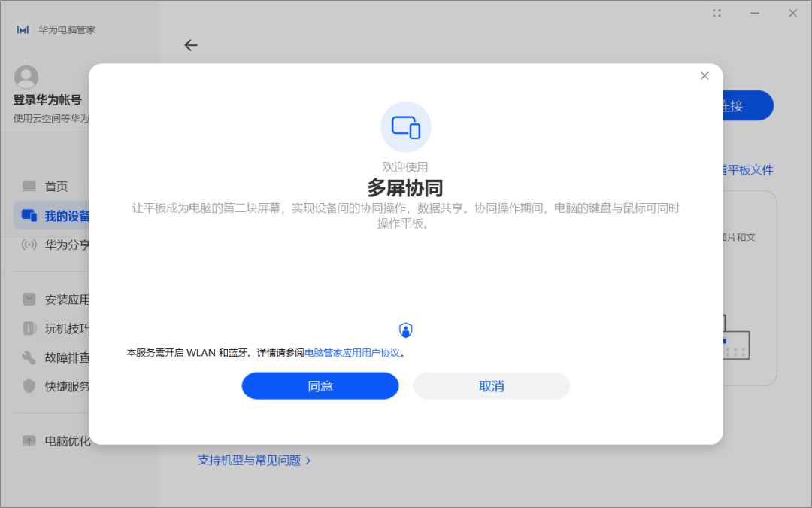The width and height of the screenshot is (812, 508).
Task: Click the 玩机技巧 info icon
Action: coord(29,327)
